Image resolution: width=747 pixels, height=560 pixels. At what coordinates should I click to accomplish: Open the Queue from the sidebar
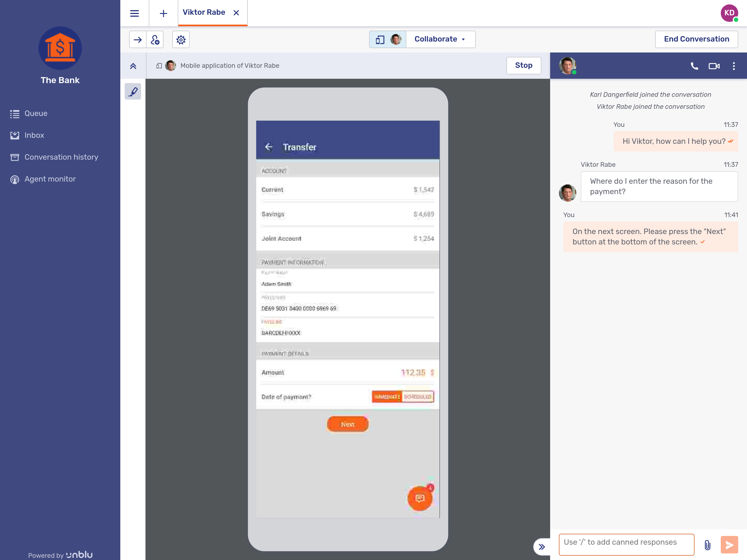coord(36,113)
